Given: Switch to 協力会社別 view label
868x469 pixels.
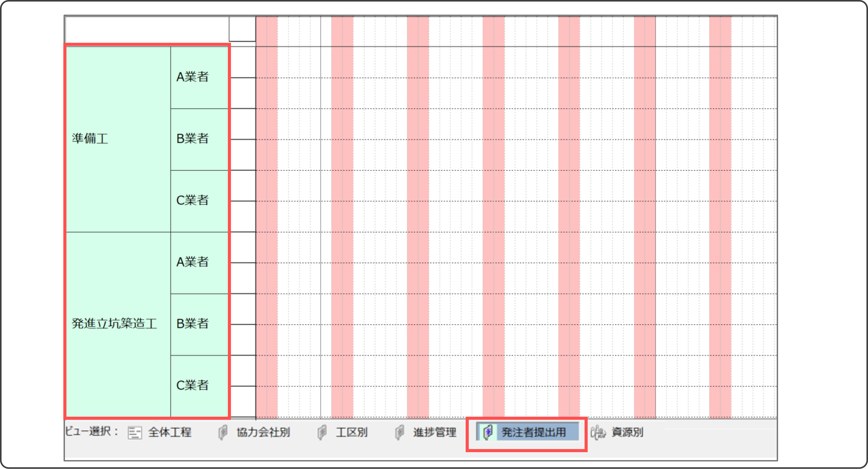Looking at the screenshot, I should [x=263, y=432].
